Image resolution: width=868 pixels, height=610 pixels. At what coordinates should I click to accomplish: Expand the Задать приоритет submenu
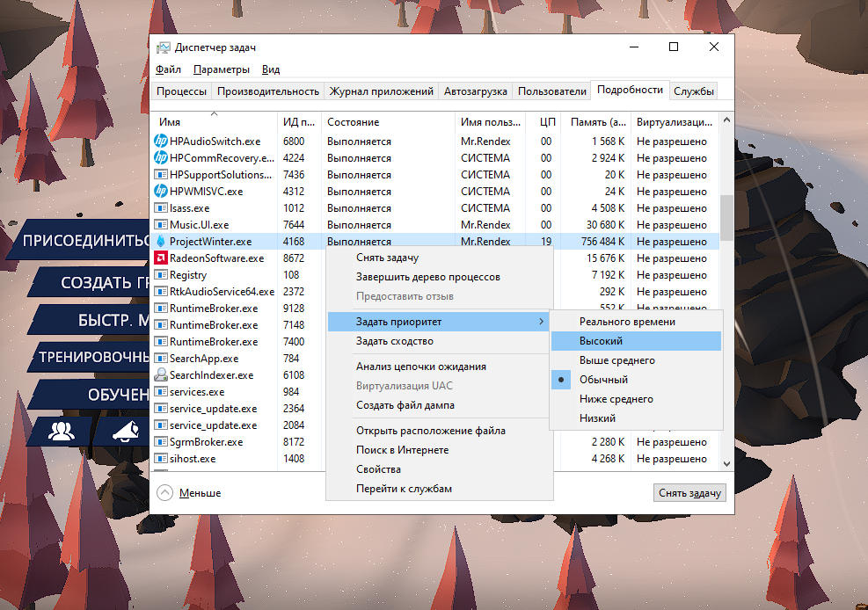click(439, 322)
